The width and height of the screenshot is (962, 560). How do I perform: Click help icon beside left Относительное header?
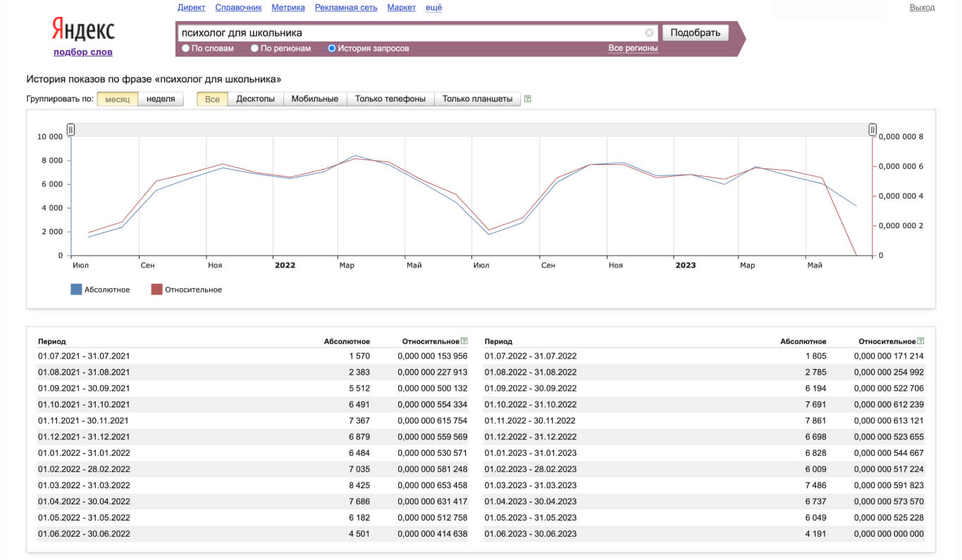coord(464,341)
